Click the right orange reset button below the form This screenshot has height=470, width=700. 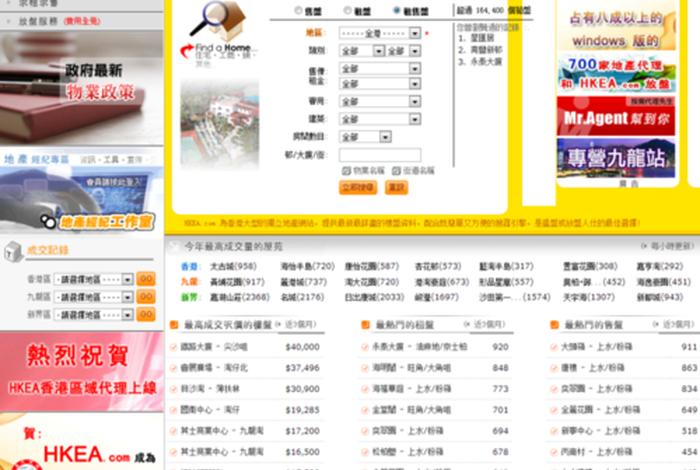point(396,187)
